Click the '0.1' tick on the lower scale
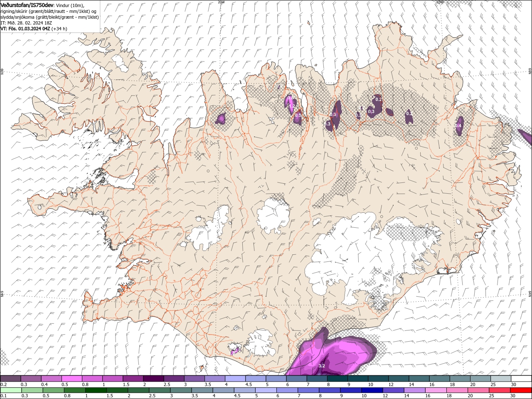Image resolution: width=532 pixels, height=399 pixels. (x=3, y=396)
